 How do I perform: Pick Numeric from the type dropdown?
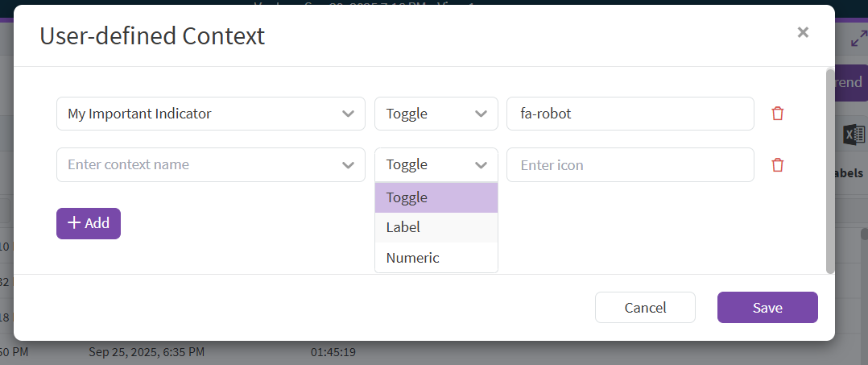[436, 258]
